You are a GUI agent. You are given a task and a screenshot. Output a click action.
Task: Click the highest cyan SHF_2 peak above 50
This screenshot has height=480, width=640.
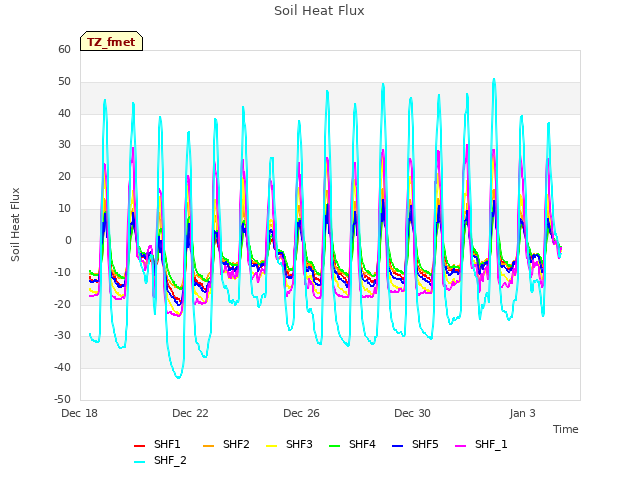pyautogui.click(x=494, y=80)
